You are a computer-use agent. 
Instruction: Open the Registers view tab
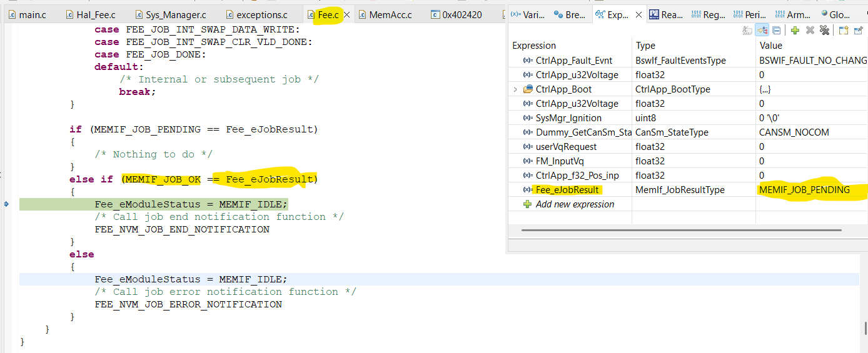pyautogui.click(x=709, y=14)
